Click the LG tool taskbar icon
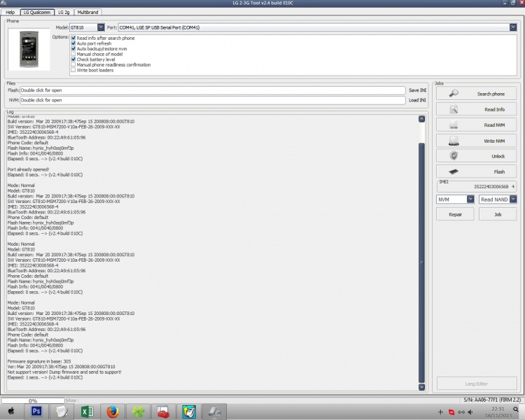Screen dimensions: 525x420 (x=214, y=412)
